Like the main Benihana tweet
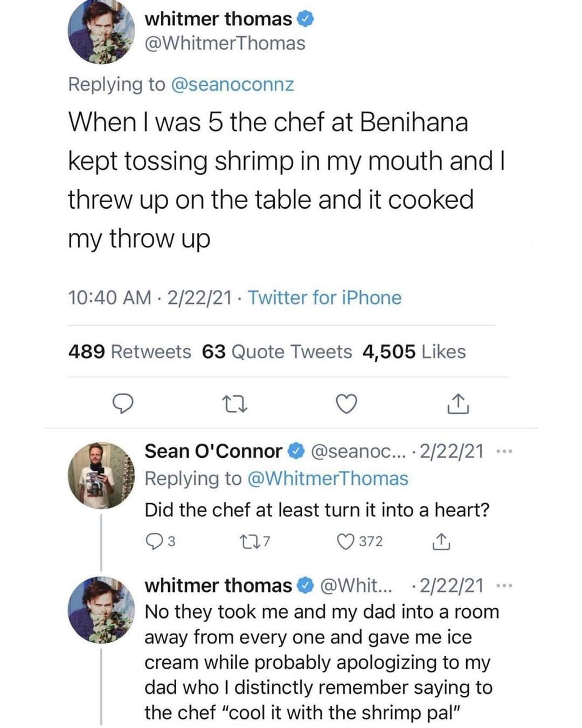 347,403
